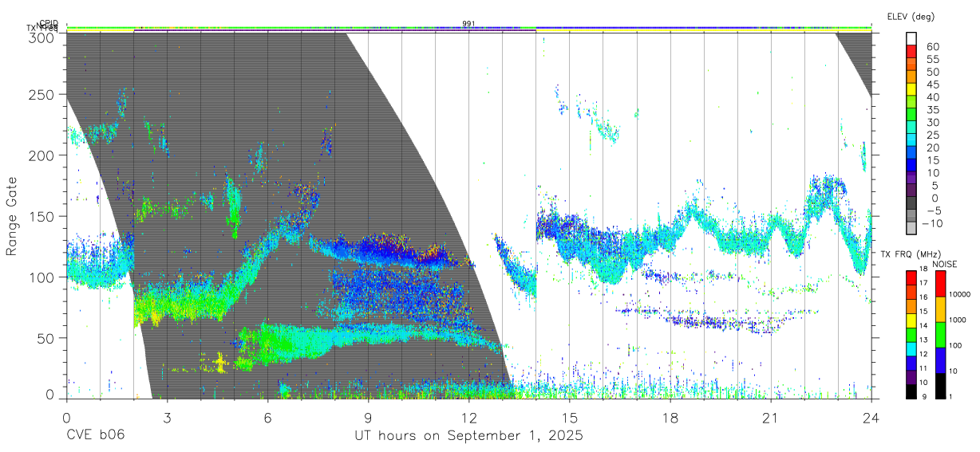Click the 'Range Gate' y-axis label
Viewport: 980px width, 452px height.
(x=13, y=215)
